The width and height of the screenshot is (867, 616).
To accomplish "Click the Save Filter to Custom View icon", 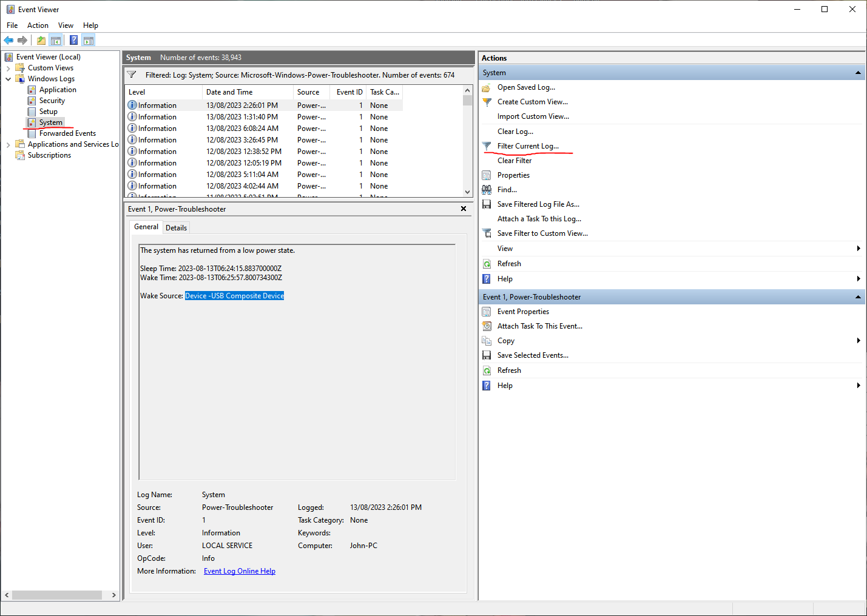I will [487, 233].
